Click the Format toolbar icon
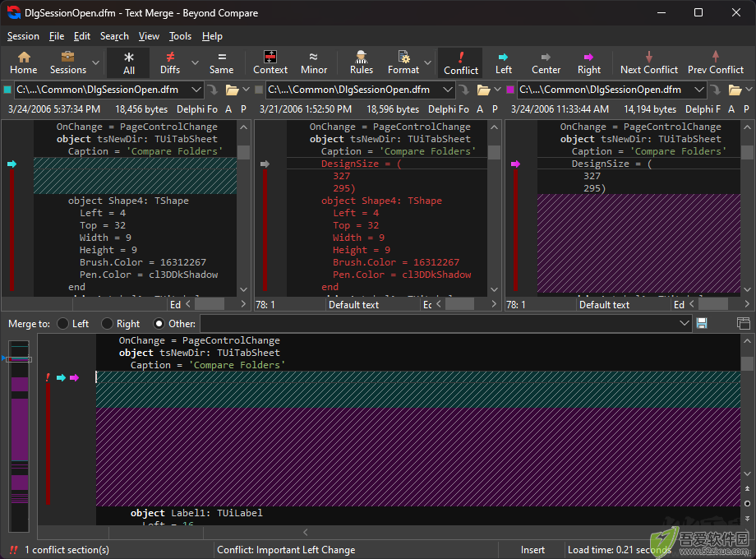 point(403,62)
